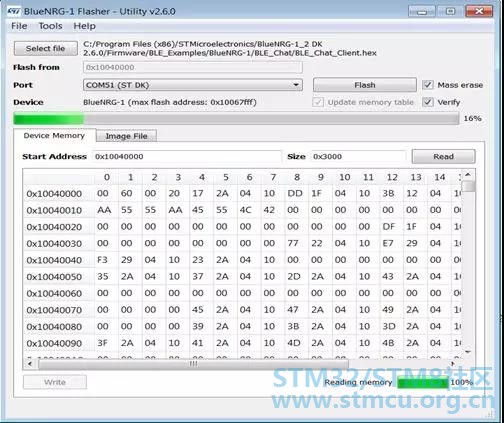Click the memory table scroll-up arrow
This screenshot has height=423, width=504.
tap(468, 175)
